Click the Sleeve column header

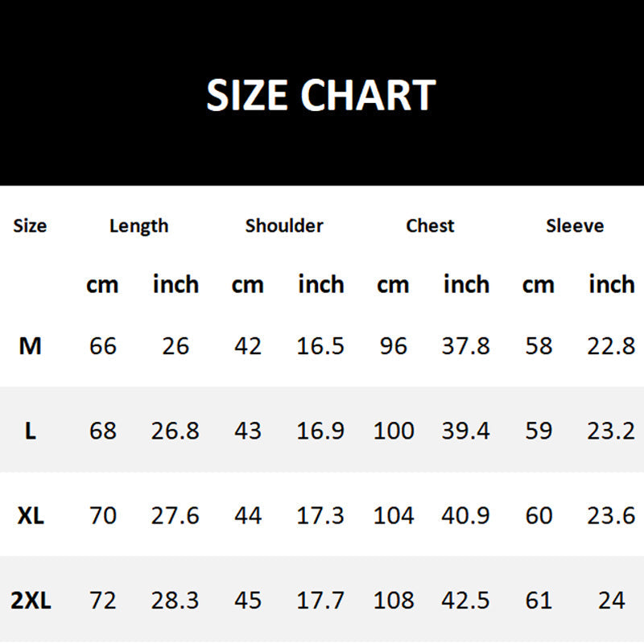(575, 226)
